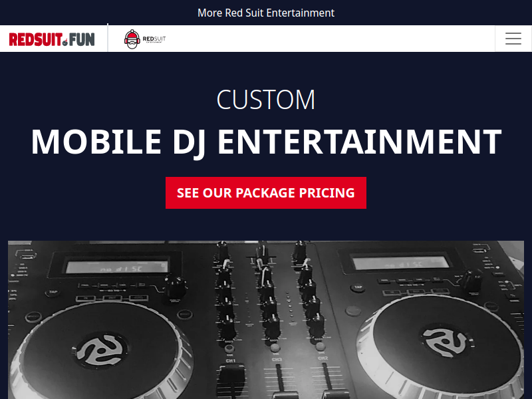Image resolution: width=532 pixels, height=399 pixels.
Task: Click the right deck TAP button in photo
Action: (358, 287)
